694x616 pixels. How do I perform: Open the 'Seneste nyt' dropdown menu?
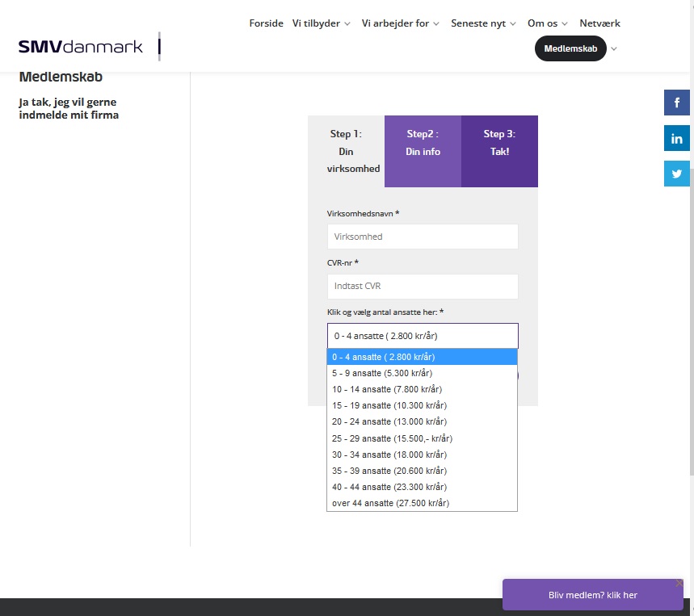click(483, 23)
